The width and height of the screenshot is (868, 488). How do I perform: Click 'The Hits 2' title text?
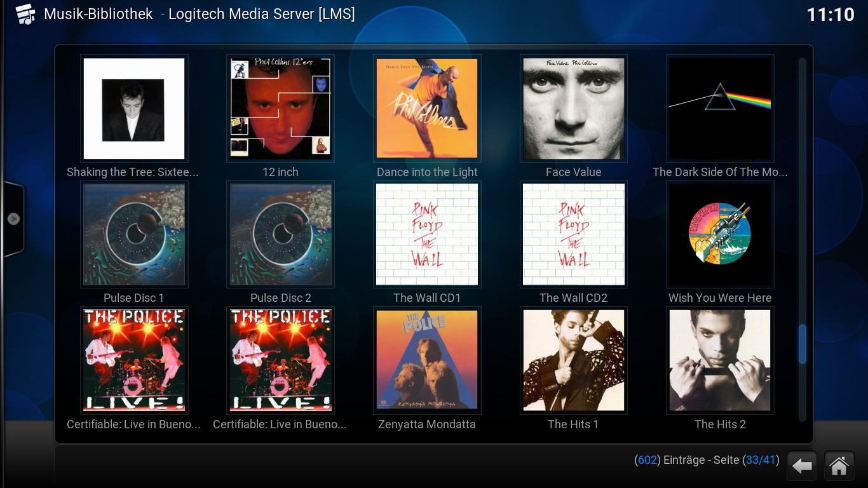pyautogui.click(x=720, y=424)
